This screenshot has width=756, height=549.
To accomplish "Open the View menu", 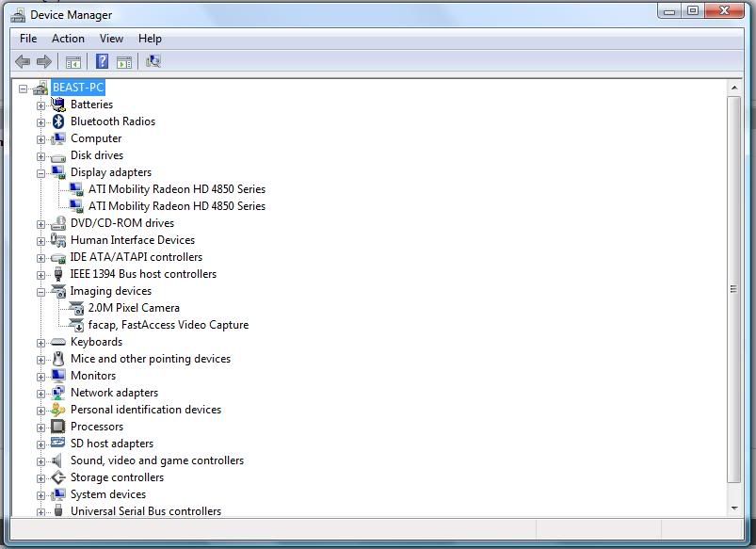I will pos(111,39).
